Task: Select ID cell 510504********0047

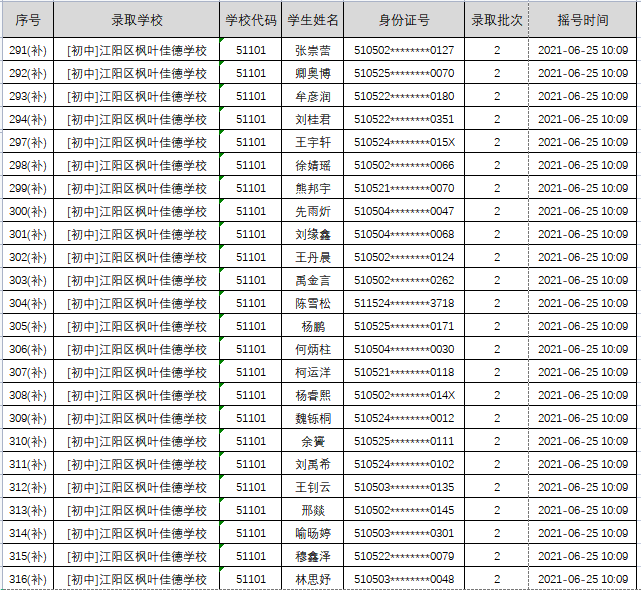Action: point(404,211)
